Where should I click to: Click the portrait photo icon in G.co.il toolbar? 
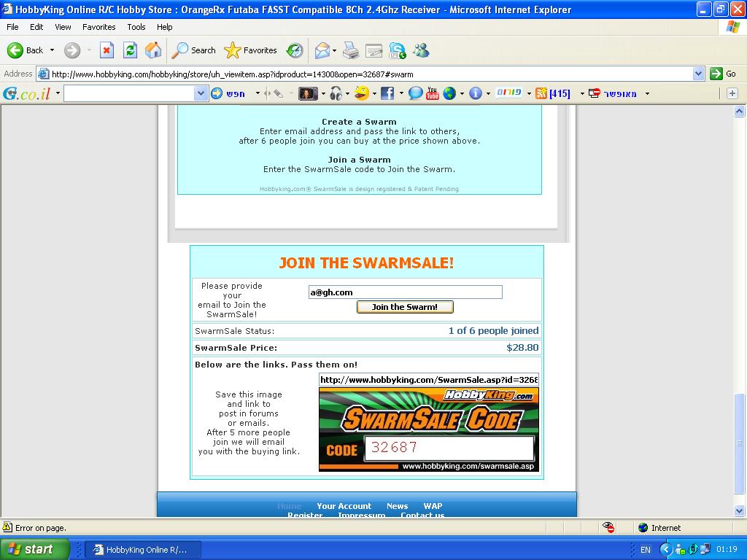(x=308, y=93)
